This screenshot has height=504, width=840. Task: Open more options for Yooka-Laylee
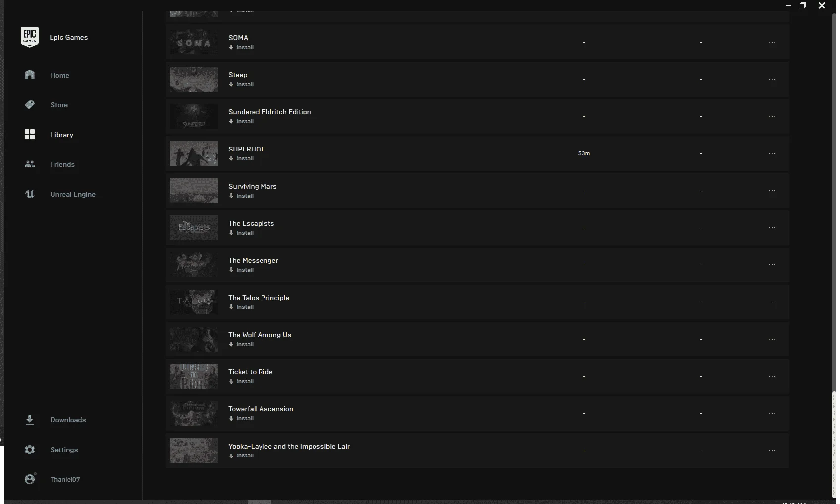[x=772, y=451]
